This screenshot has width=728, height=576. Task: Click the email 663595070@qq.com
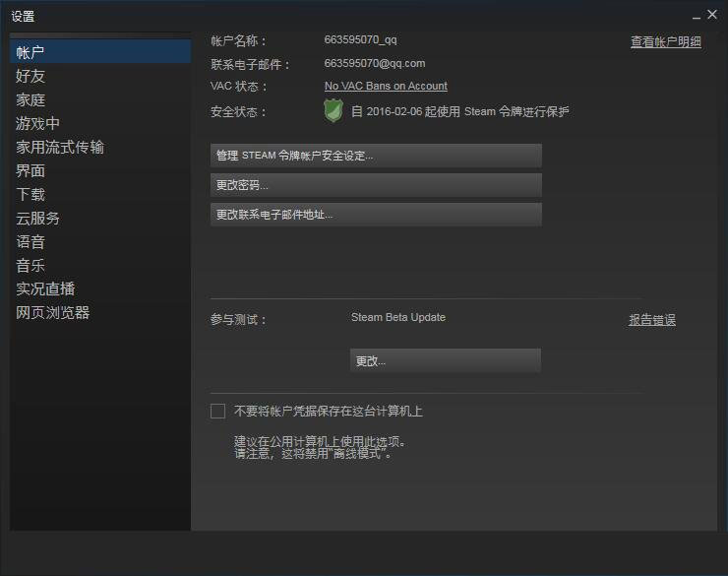[374, 63]
